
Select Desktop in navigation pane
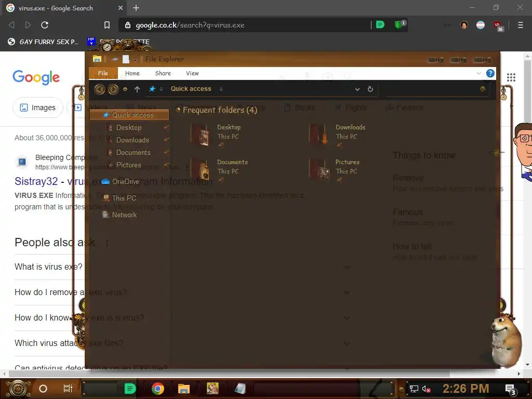click(x=129, y=127)
